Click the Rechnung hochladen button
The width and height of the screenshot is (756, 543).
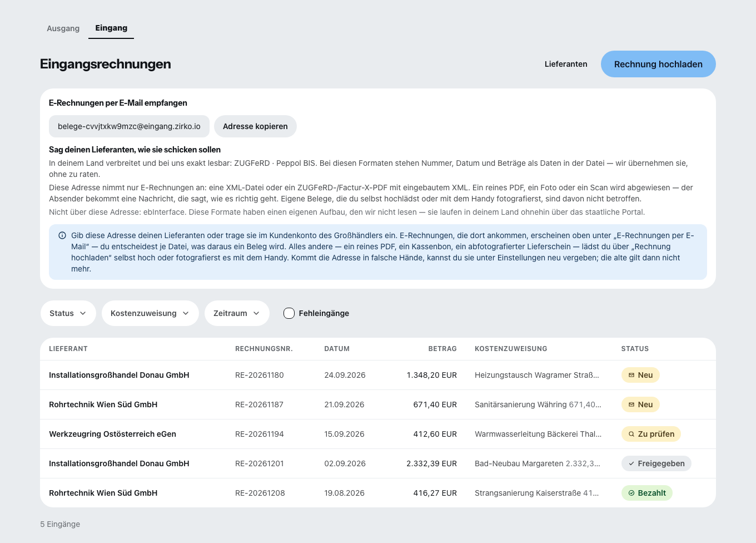pos(658,64)
